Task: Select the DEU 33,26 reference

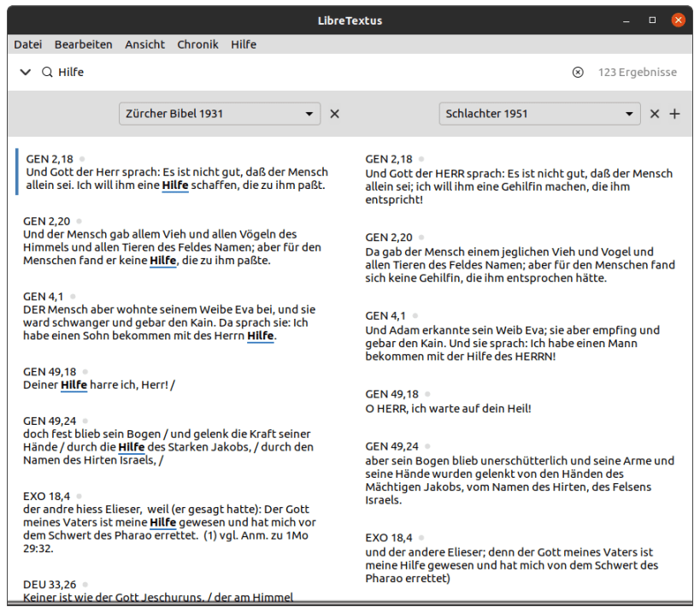Action: [x=50, y=585]
